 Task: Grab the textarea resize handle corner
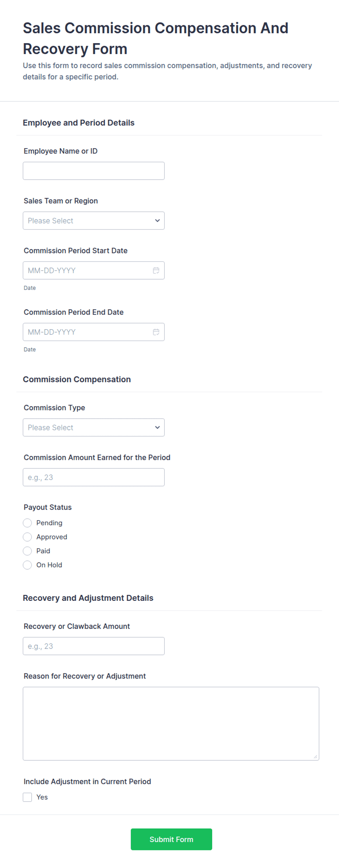point(315,757)
